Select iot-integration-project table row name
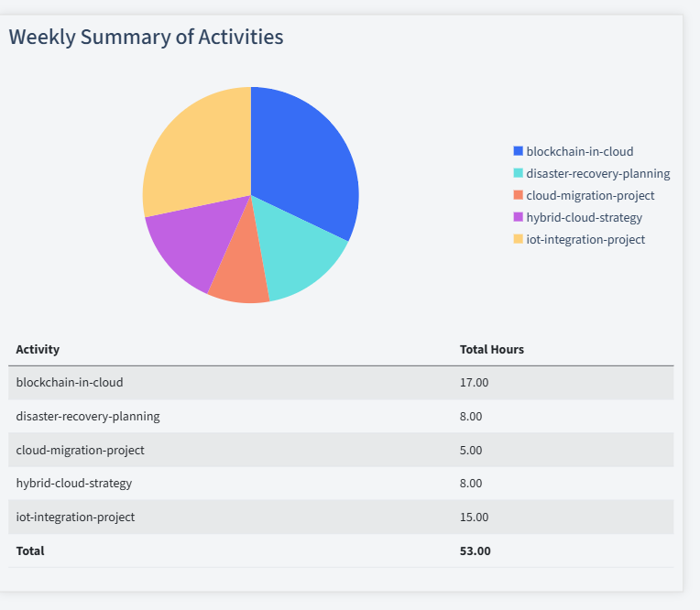The width and height of the screenshot is (700, 610). pos(75,517)
